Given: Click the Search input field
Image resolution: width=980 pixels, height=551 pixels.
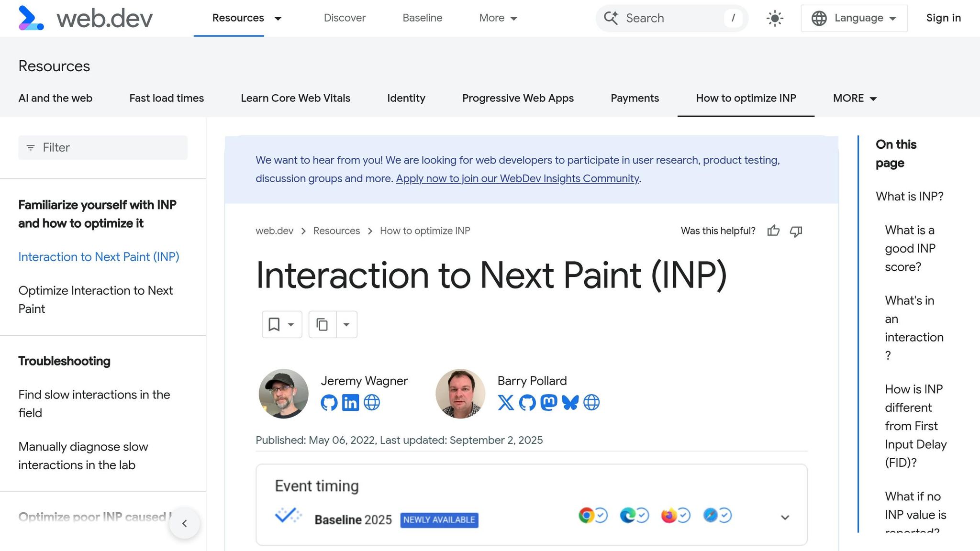Looking at the screenshot, I should click(672, 18).
